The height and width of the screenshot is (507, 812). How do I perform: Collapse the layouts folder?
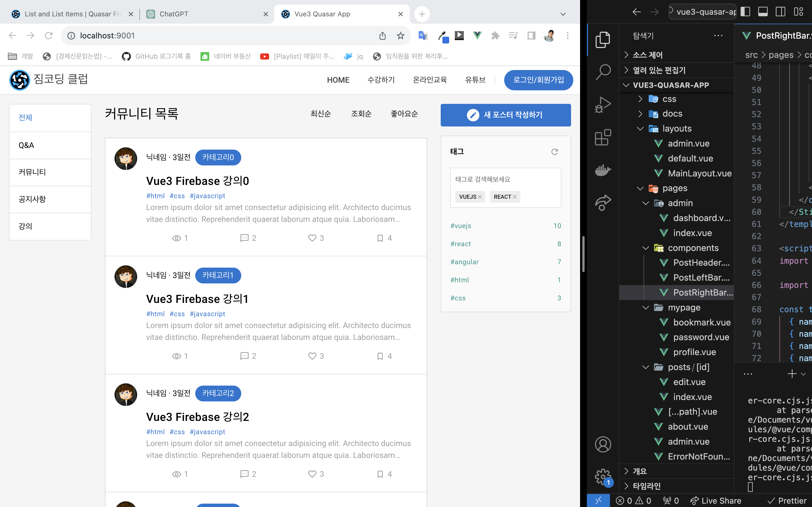click(677, 128)
